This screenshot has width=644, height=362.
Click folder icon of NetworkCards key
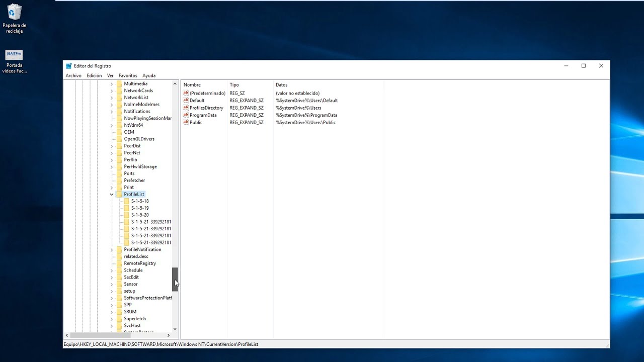pos(119,90)
